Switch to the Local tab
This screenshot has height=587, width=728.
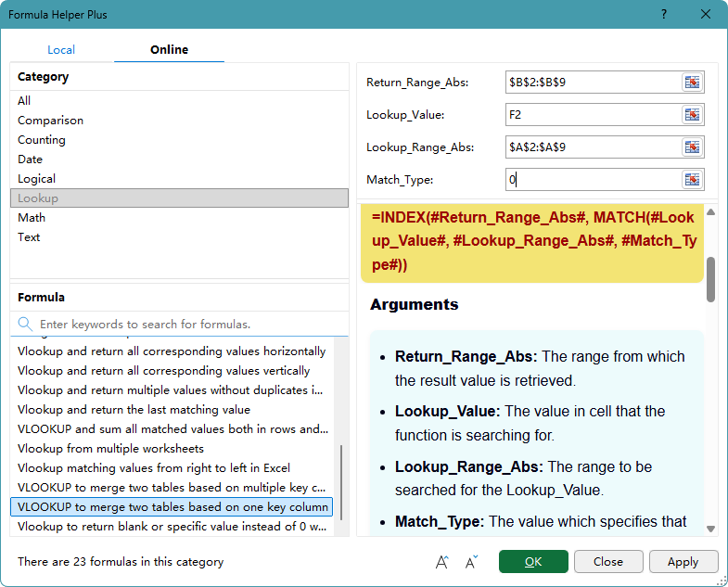(x=61, y=50)
